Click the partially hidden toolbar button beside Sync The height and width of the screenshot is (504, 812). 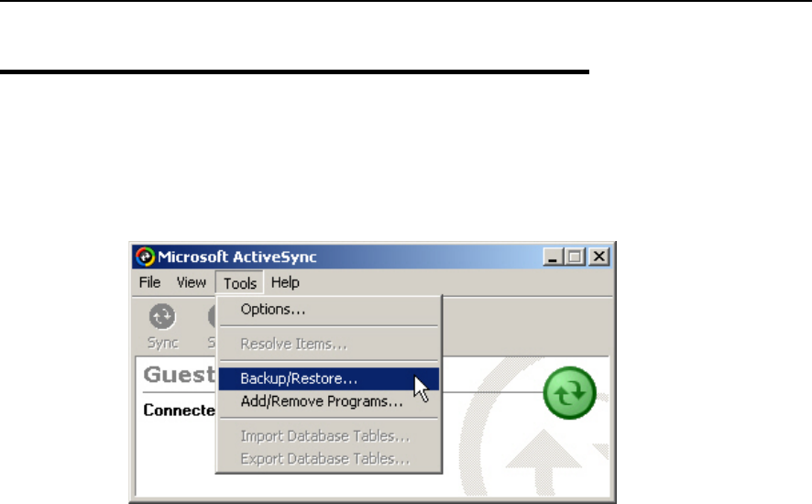click(x=212, y=326)
